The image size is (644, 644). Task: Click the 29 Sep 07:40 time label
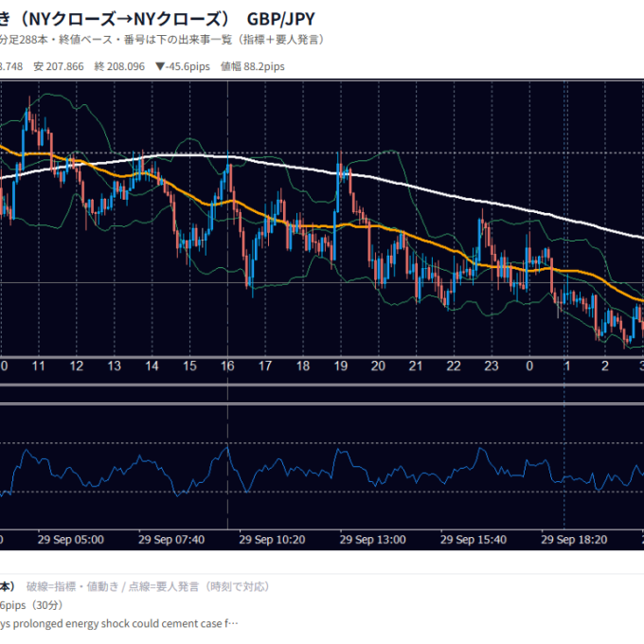point(171,539)
